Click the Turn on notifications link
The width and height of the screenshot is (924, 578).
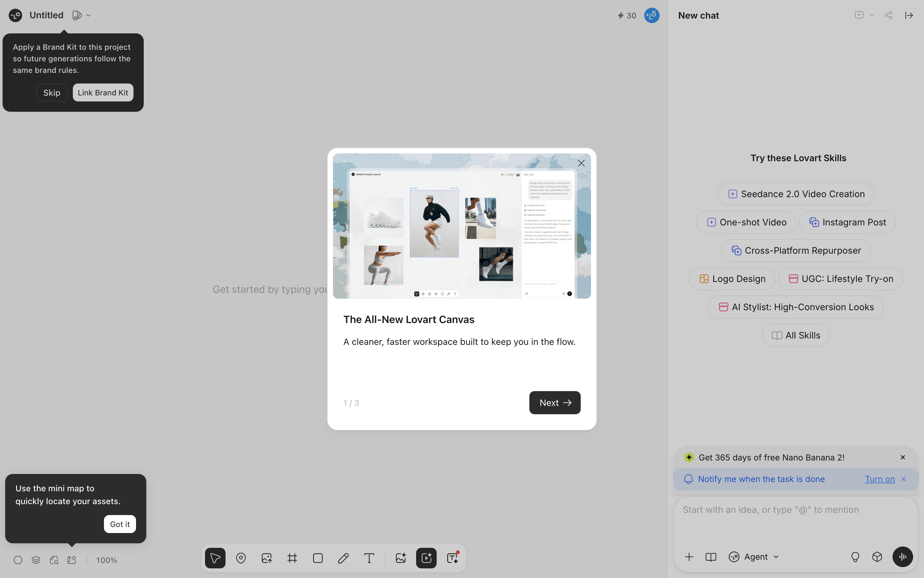880,479
